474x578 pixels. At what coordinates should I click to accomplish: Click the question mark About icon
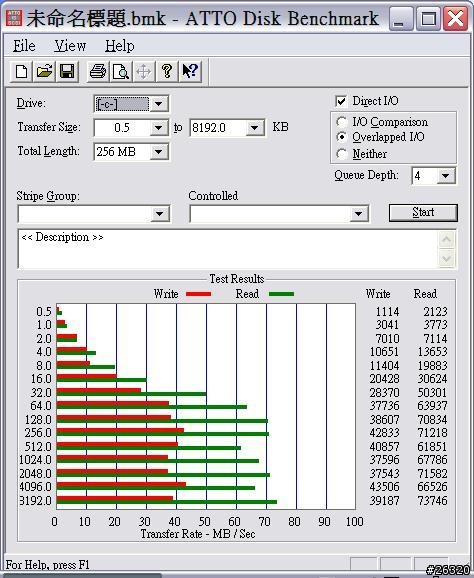tap(167, 71)
